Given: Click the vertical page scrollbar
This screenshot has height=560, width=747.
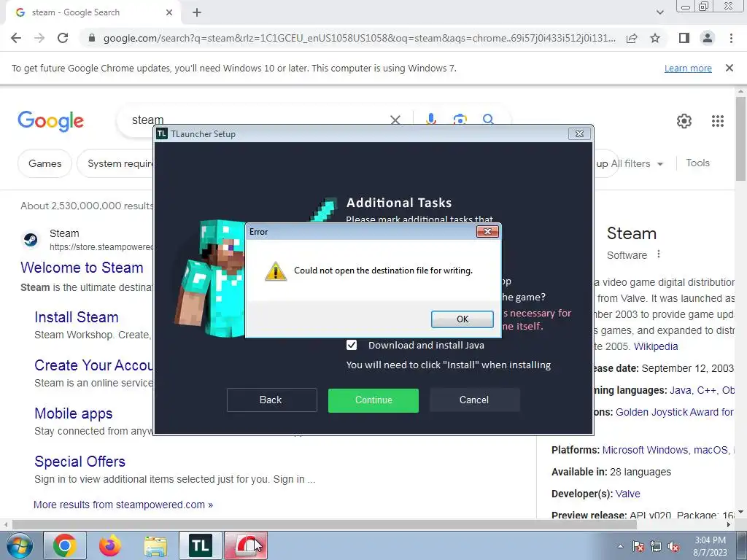Looking at the screenshot, I should click(x=740, y=139).
